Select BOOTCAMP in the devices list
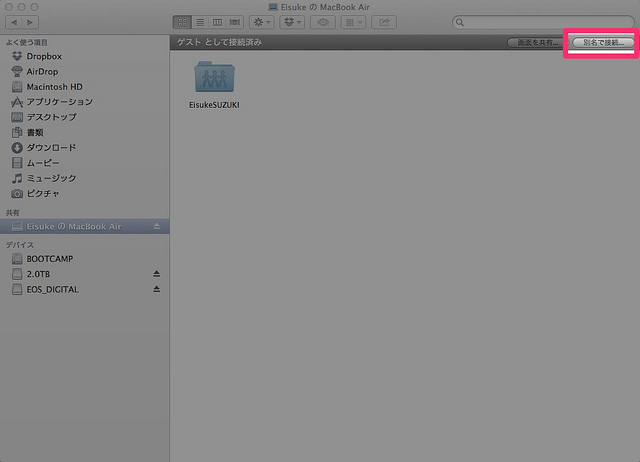The image size is (640, 462). [x=85, y=259]
